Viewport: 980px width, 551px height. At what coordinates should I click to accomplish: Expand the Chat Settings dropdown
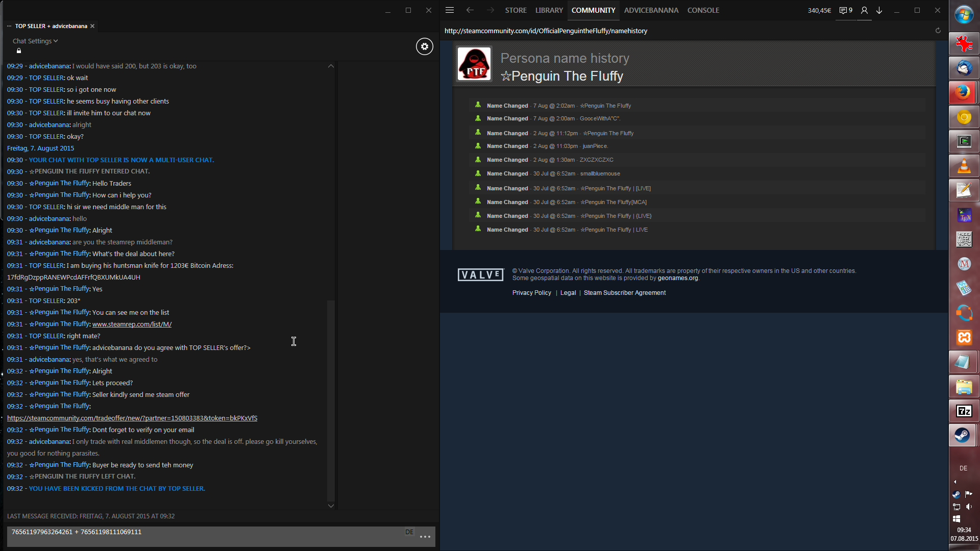coord(35,41)
